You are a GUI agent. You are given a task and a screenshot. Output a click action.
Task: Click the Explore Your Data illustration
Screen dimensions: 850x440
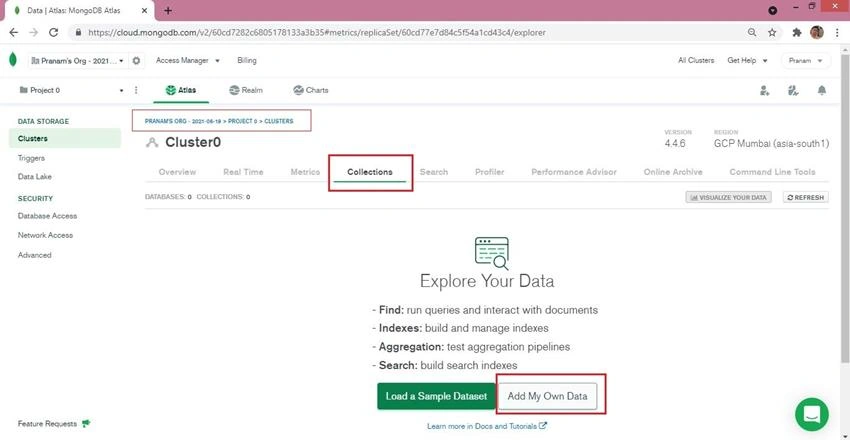pos(492,253)
